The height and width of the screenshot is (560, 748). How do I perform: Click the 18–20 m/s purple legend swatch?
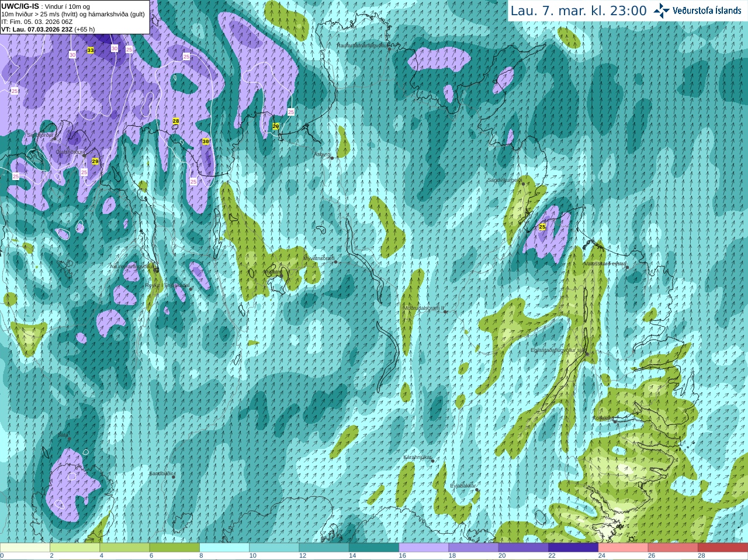click(474, 548)
